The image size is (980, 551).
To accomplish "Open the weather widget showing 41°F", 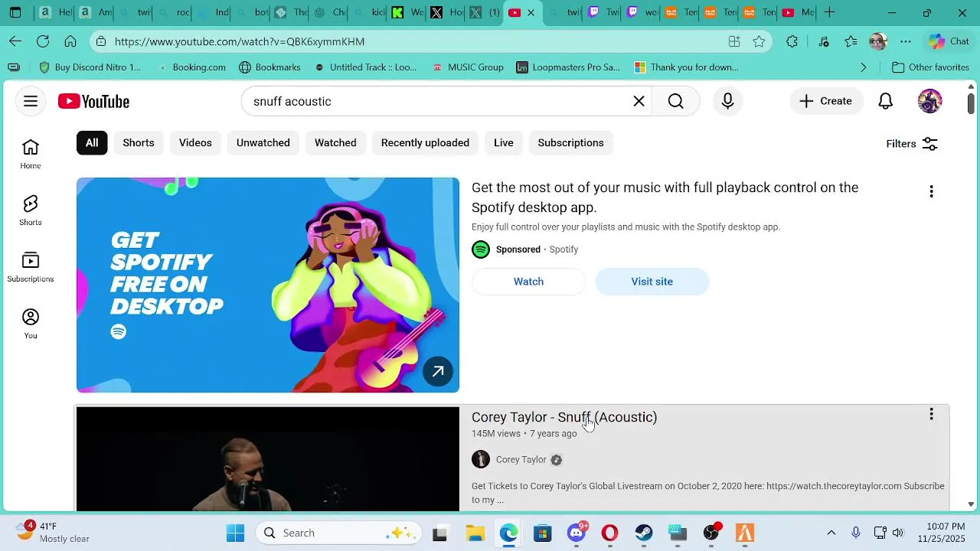I will tap(54, 533).
